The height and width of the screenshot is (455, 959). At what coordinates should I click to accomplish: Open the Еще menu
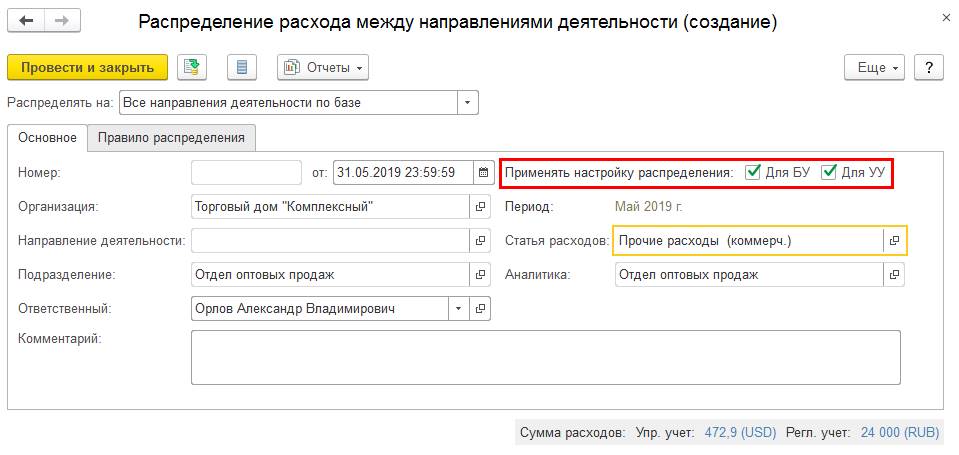tap(875, 67)
